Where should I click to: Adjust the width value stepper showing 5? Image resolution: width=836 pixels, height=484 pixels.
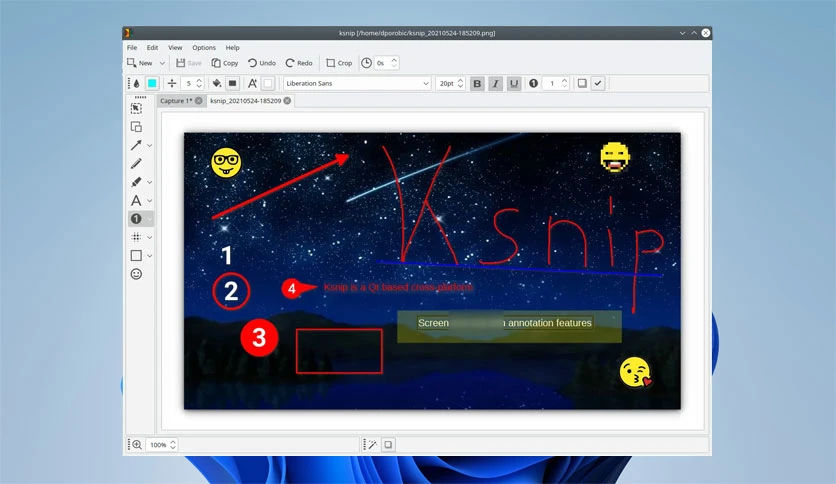tap(192, 83)
